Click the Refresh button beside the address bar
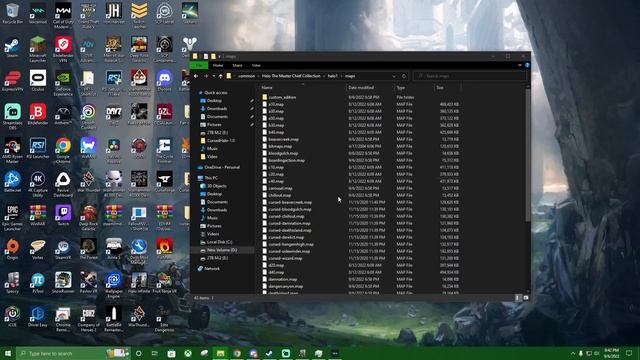 coord(404,76)
